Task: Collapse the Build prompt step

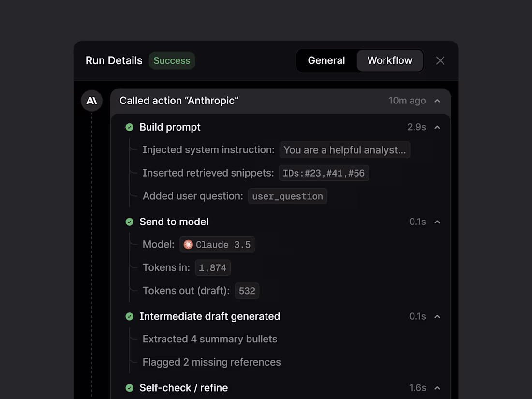Action: 437,127
